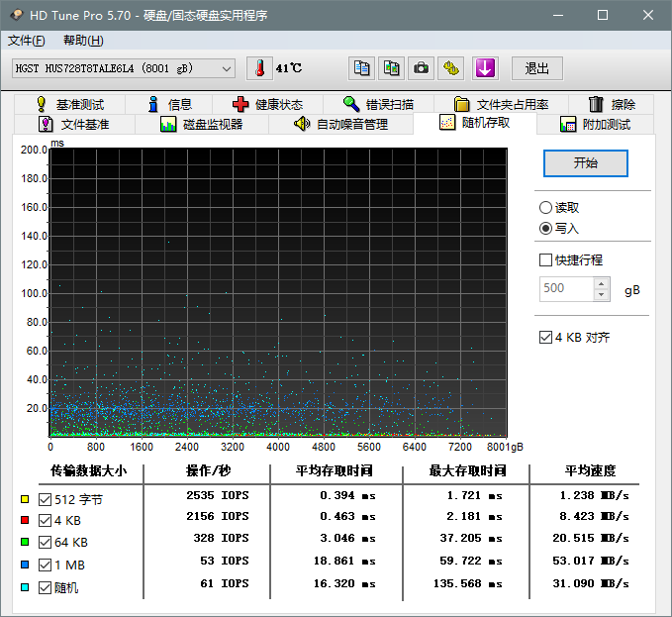The height and width of the screenshot is (617, 672).
Task: Maximize the HD Tune Pro window
Action: tap(603, 15)
